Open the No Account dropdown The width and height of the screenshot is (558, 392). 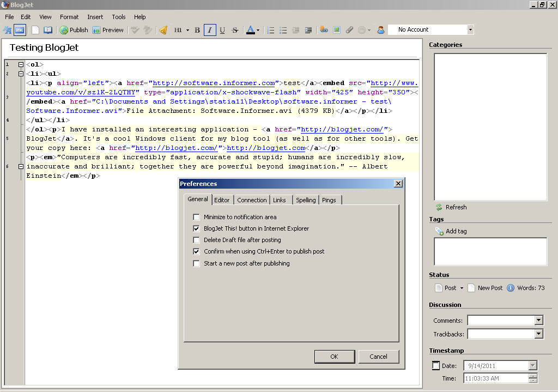[x=470, y=29]
